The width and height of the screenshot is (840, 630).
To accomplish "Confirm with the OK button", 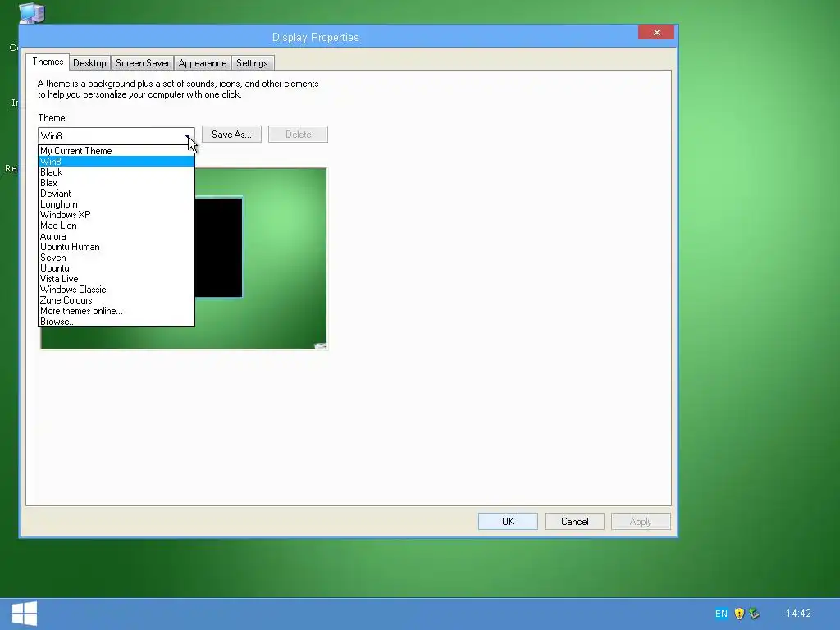I will [x=508, y=521].
